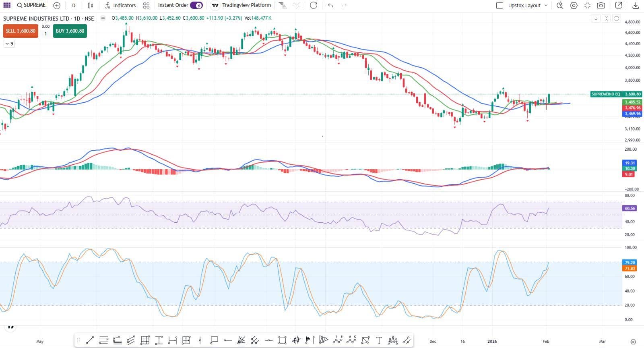Click the SUPREMEIND EQ price label

tap(606, 94)
